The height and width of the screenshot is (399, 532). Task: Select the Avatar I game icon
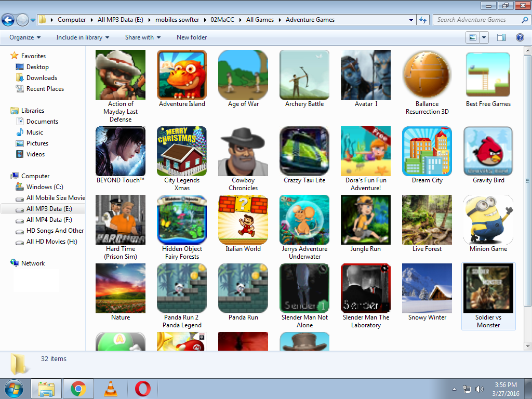tap(366, 75)
